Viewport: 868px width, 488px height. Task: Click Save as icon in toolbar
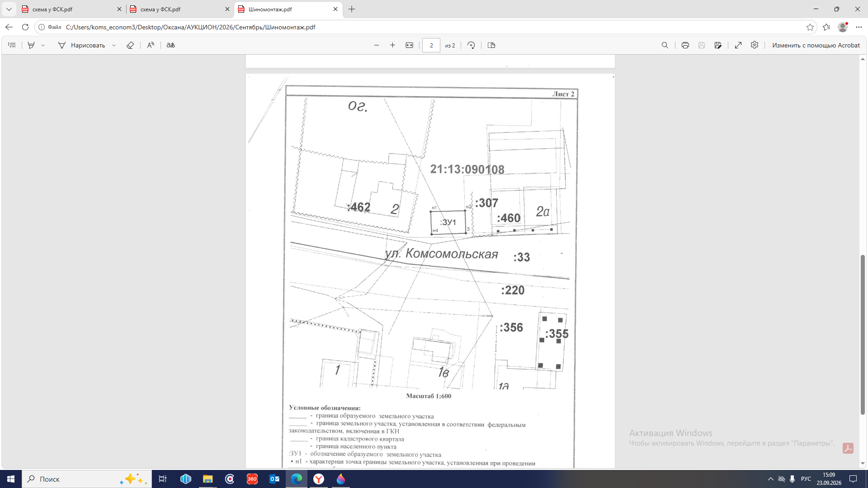[718, 45]
